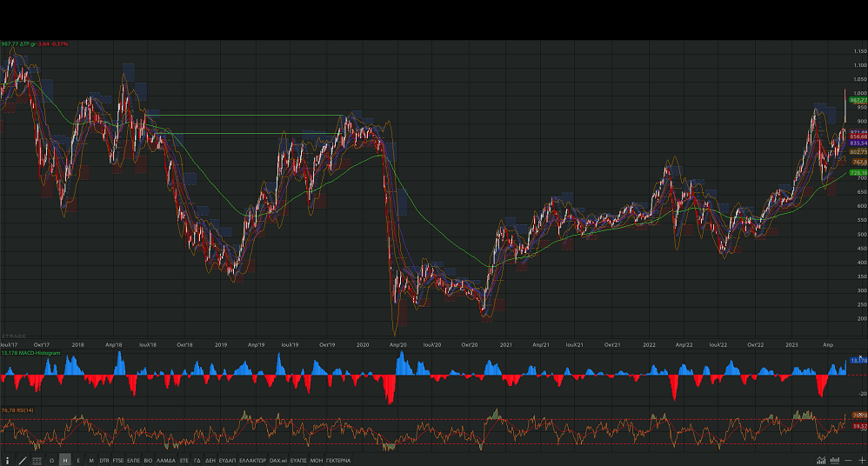868x466 pixels.
Task: Select the line drawing tool
Action: [23, 461]
